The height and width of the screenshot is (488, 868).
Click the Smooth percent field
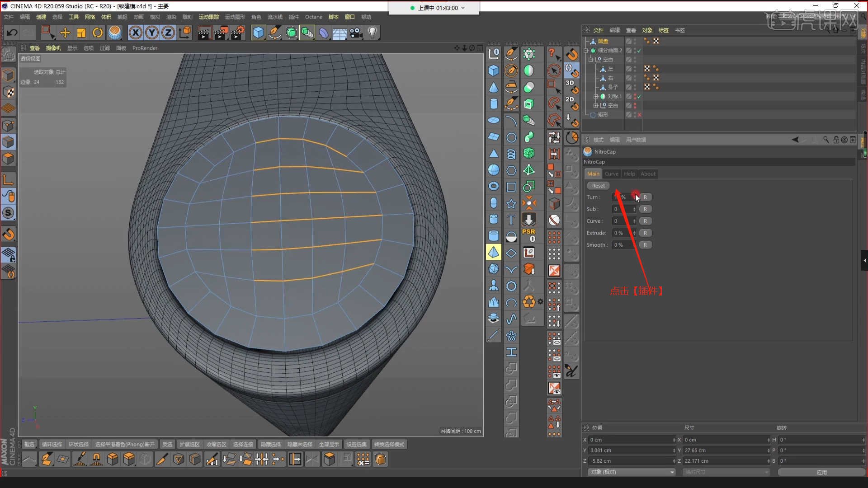(x=624, y=245)
